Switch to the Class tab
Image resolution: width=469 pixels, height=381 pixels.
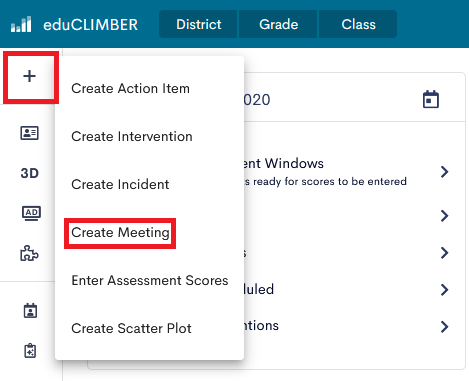[x=358, y=24]
